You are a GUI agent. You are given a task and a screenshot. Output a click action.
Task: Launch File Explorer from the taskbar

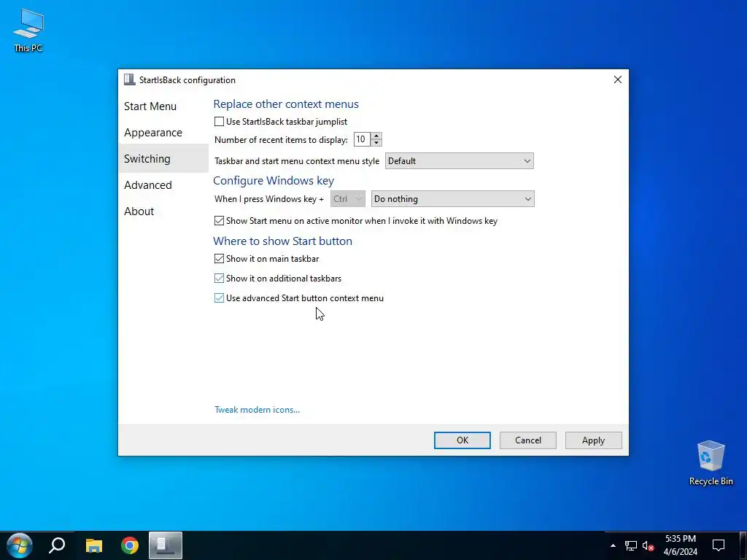click(x=94, y=545)
